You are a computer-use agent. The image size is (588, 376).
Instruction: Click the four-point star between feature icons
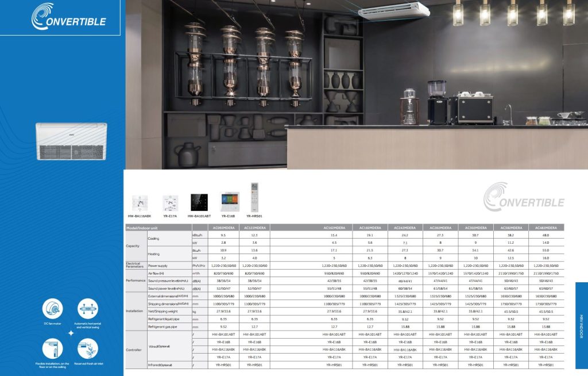coord(70,333)
